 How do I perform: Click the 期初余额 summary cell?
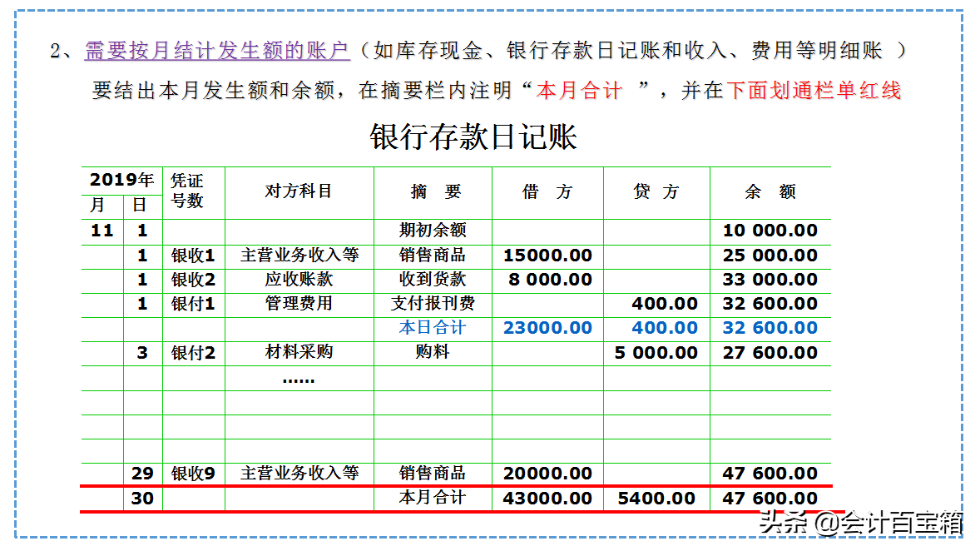tap(433, 231)
